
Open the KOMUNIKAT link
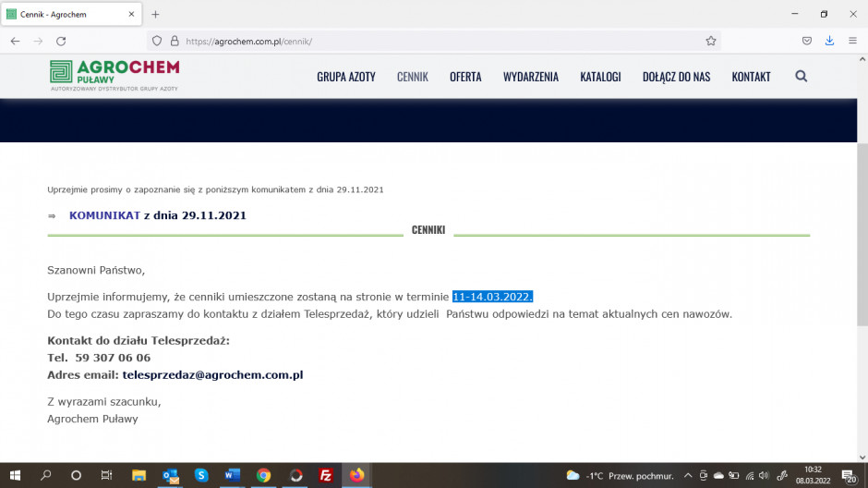tap(104, 215)
